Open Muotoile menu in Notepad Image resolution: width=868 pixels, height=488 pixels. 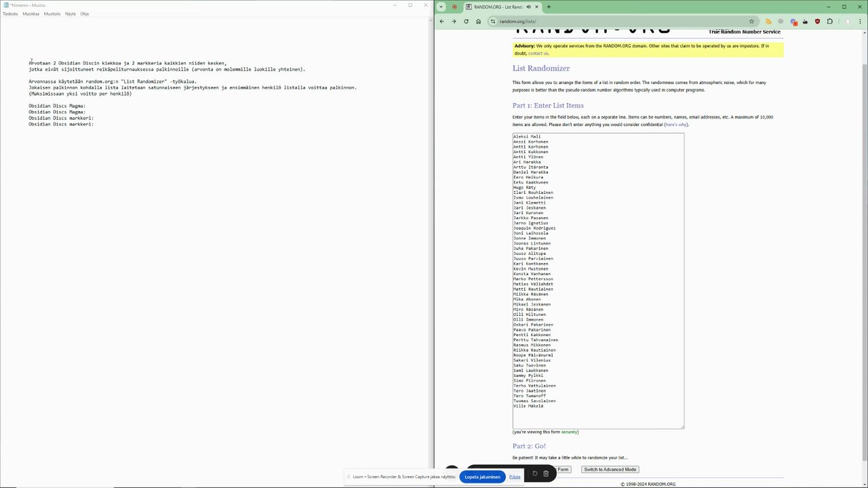pos(52,14)
